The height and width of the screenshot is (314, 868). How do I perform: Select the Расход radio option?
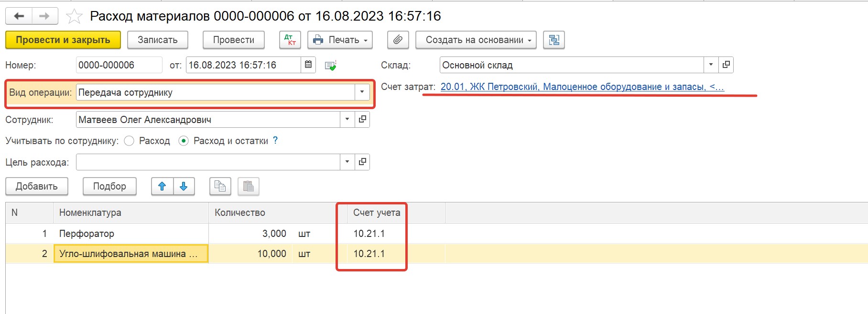(x=129, y=141)
